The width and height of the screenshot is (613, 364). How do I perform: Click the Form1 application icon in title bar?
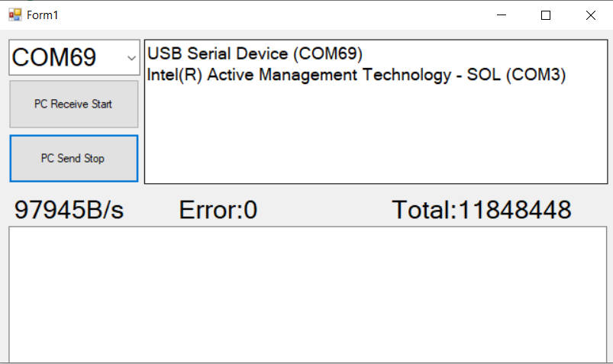pyautogui.click(x=15, y=14)
